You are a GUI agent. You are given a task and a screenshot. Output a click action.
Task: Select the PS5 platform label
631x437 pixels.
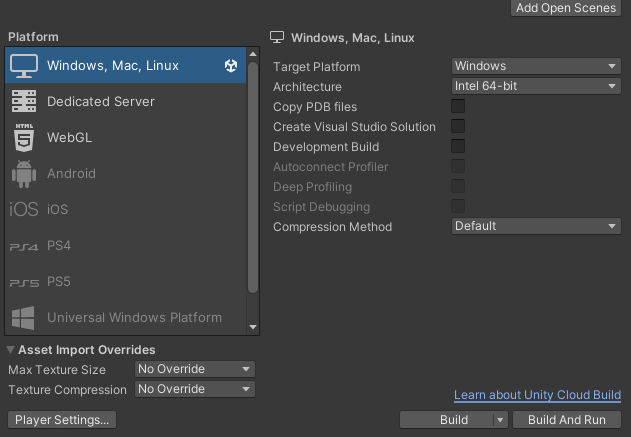click(59, 281)
